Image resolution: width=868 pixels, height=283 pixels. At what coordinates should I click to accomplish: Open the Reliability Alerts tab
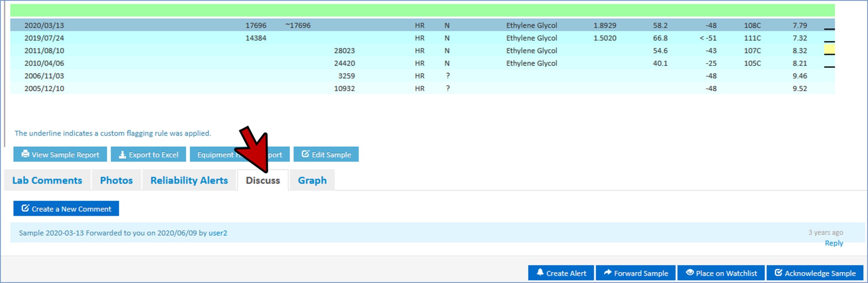pos(189,180)
